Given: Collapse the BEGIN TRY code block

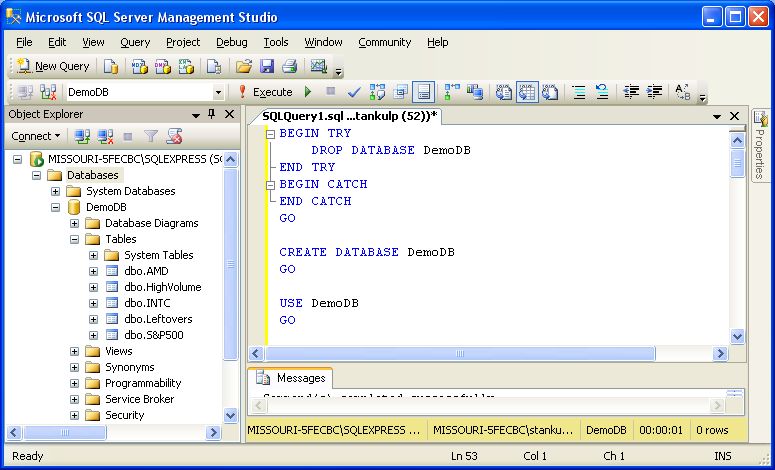Looking at the screenshot, I should tap(270, 133).
